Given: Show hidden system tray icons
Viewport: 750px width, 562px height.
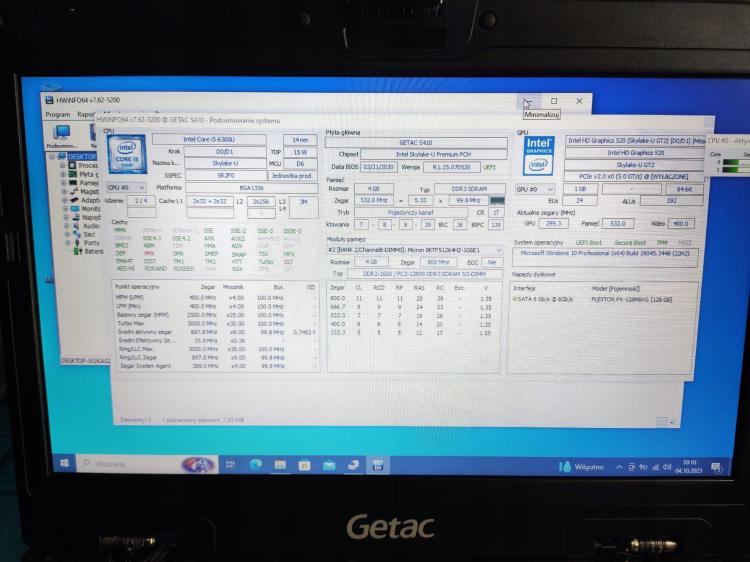Looking at the screenshot, I should tap(619, 467).
